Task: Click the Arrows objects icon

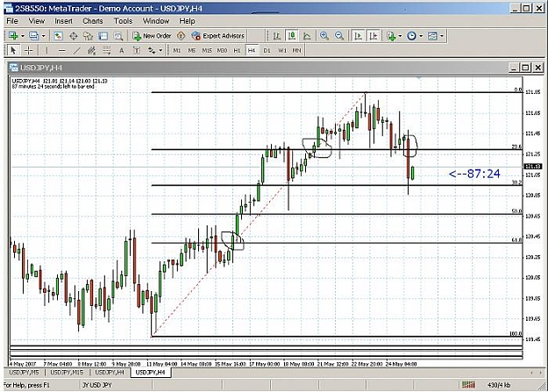Action: [152, 50]
